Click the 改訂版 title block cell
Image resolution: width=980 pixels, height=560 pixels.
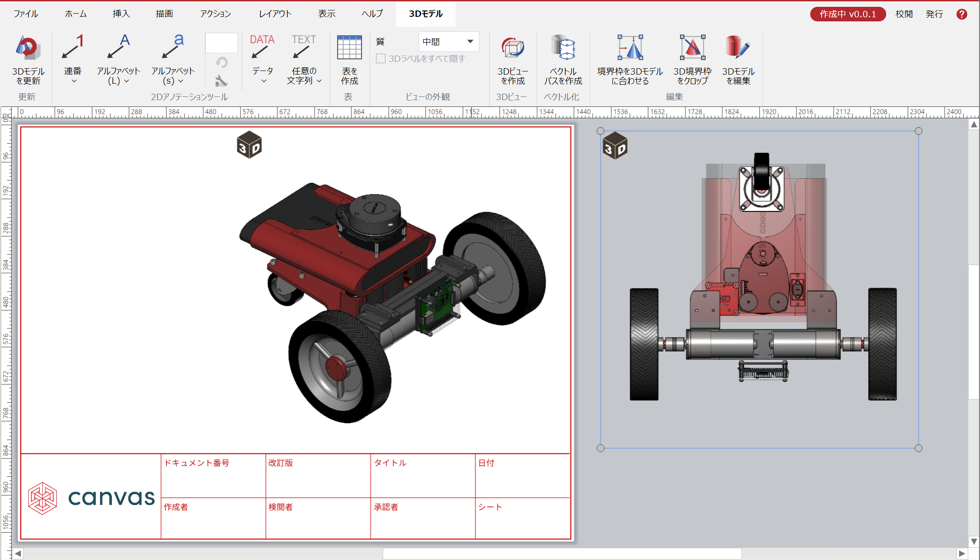(318, 475)
